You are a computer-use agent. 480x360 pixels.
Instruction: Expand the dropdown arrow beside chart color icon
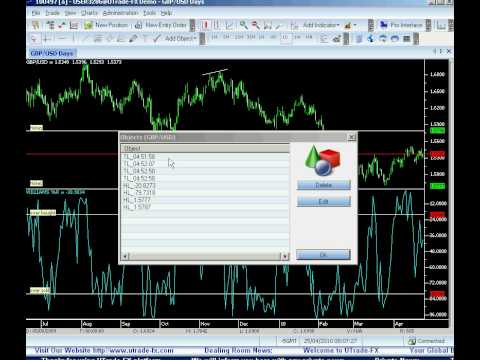(x=355, y=25)
